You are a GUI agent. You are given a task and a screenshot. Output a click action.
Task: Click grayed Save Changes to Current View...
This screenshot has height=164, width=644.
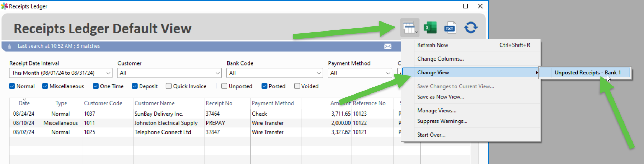point(471,86)
